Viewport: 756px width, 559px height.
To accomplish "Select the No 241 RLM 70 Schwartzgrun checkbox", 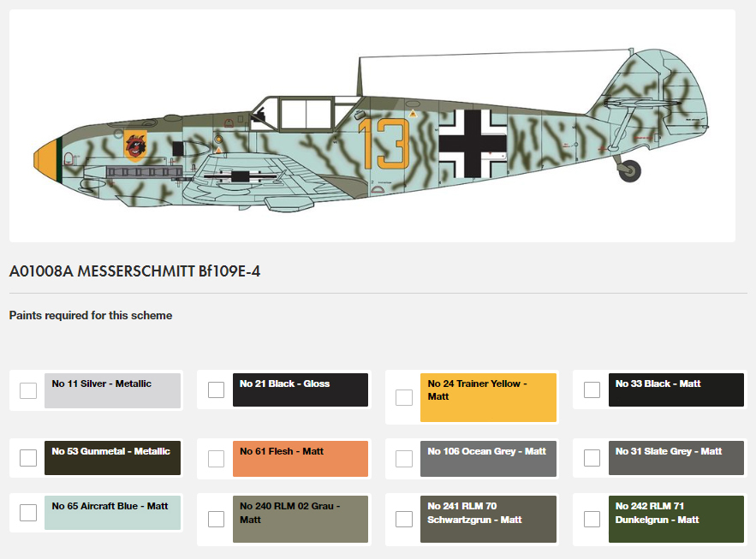I will (404, 519).
